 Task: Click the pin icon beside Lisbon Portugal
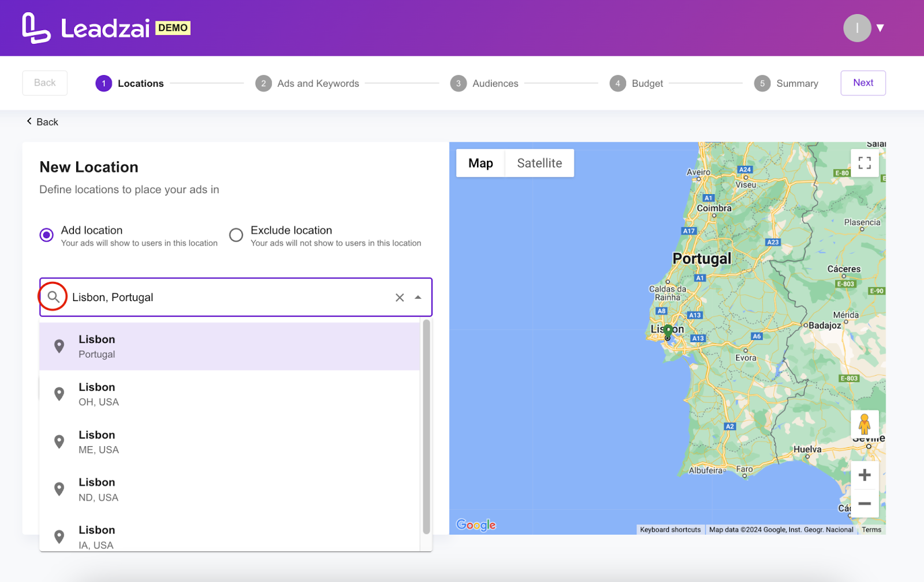(x=59, y=346)
